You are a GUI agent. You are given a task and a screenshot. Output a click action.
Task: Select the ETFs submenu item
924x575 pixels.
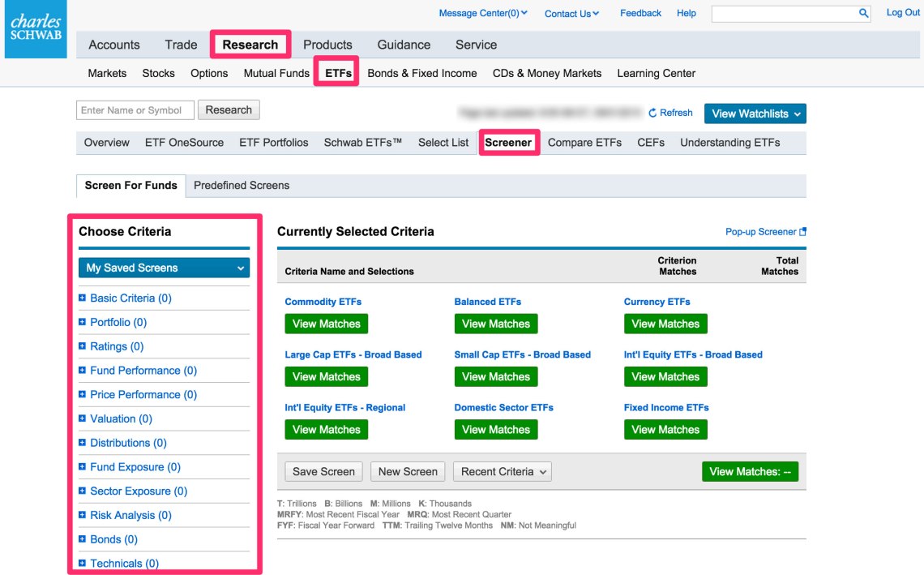click(338, 73)
